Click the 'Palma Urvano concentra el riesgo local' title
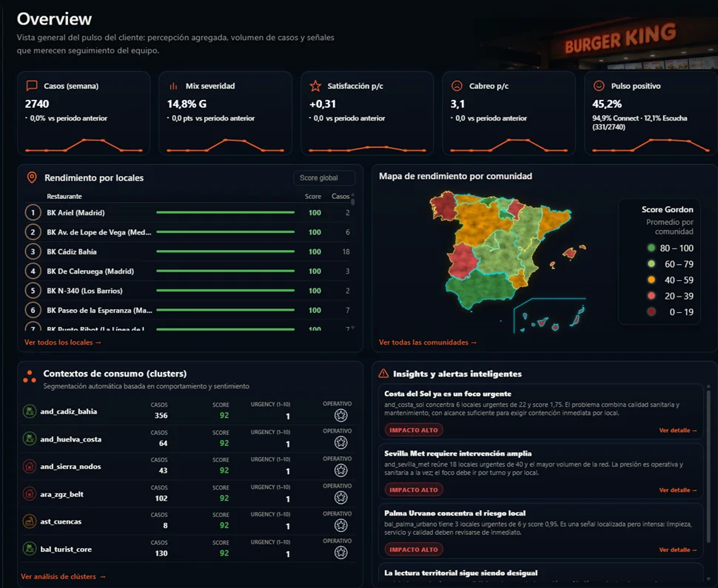718x588 pixels. [454, 513]
